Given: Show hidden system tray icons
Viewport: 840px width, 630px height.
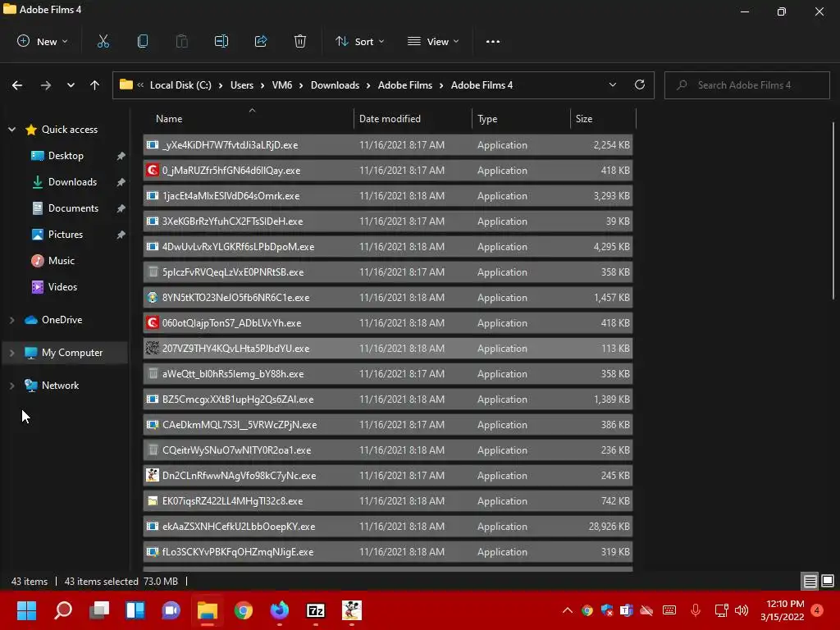Looking at the screenshot, I should pyautogui.click(x=568, y=610).
